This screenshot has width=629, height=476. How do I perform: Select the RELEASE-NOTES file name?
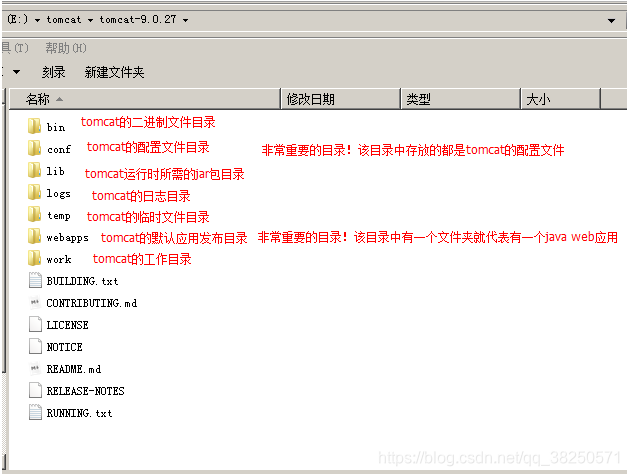85,391
